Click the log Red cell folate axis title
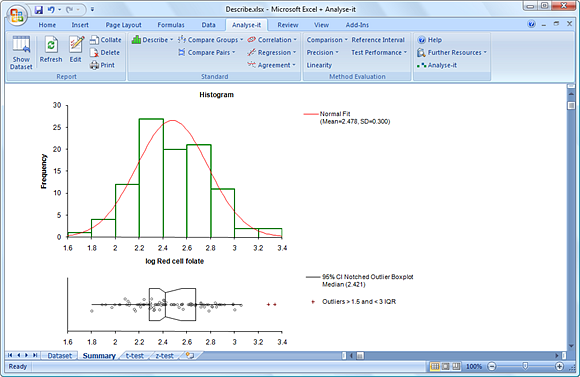Viewport: 580px width, 377px height. tap(175, 261)
